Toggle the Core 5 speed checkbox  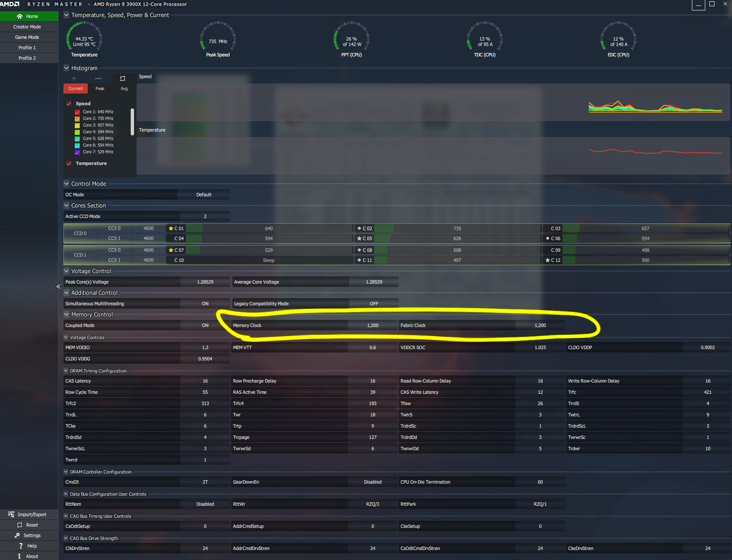(77, 139)
